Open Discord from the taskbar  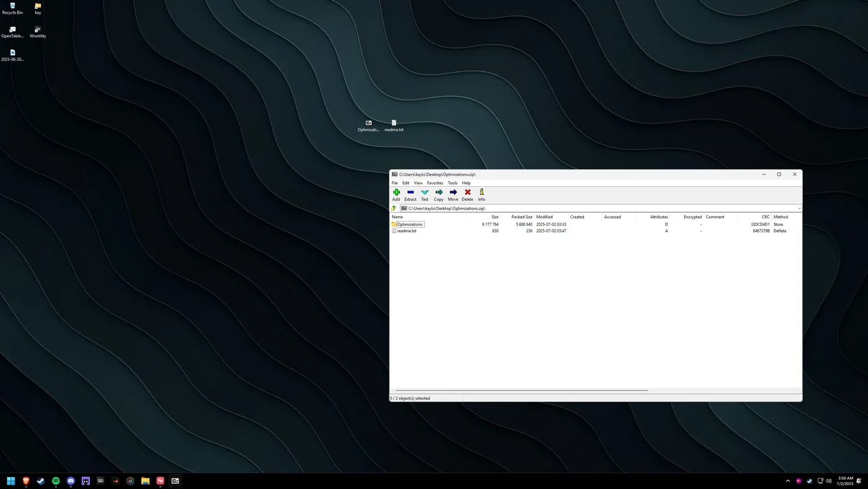(x=71, y=481)
